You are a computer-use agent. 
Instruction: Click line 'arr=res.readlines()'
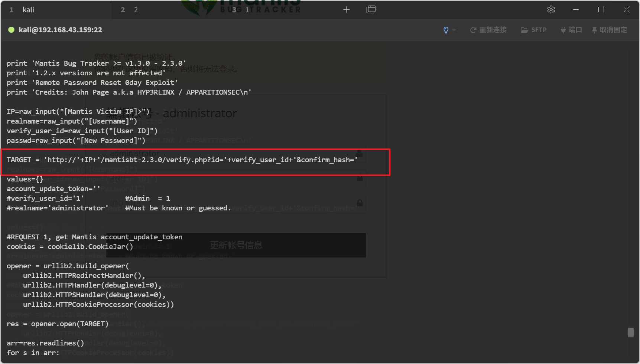pyautogui.click(x=45, y=343)
